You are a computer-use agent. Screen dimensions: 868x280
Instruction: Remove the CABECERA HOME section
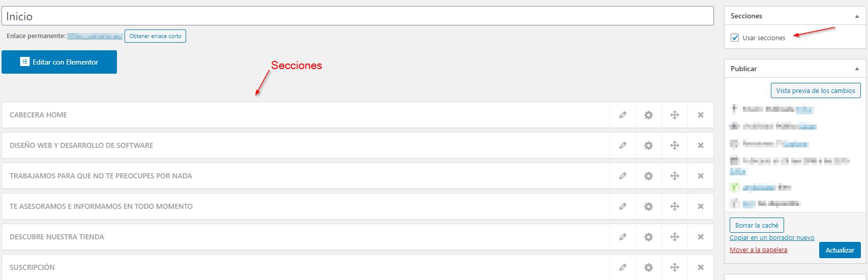pyautogui.click(x=701, y=115)
